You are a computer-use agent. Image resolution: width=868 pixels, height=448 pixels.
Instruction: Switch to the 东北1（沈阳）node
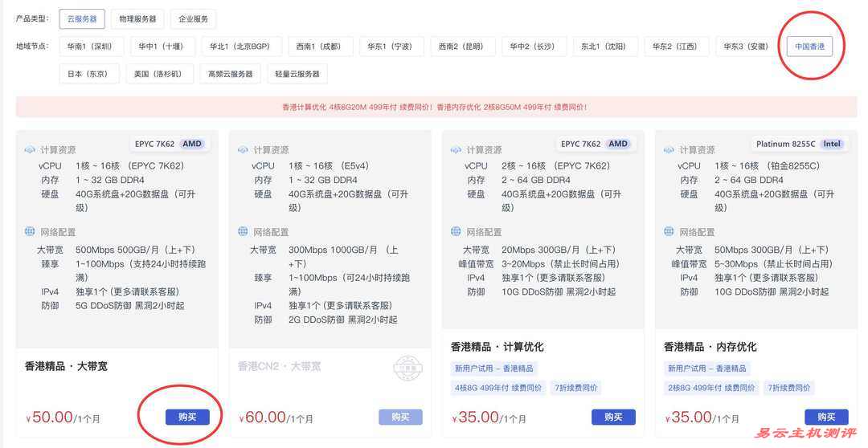coord(604,47)
